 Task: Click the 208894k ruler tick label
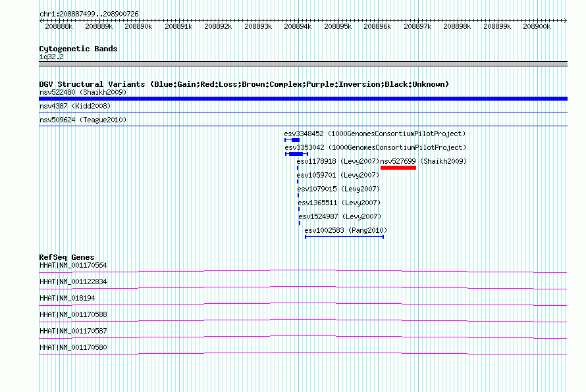tap(298, 26)
